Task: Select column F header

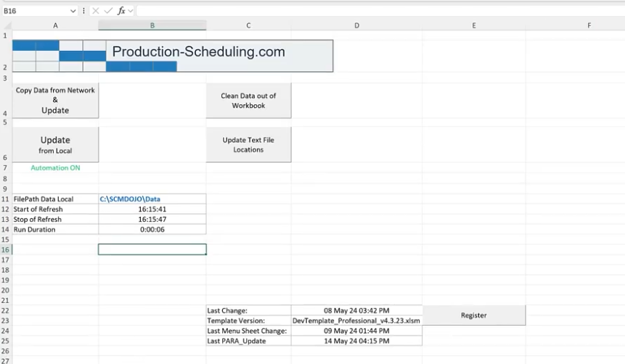Action: click(x=589, y=25)
